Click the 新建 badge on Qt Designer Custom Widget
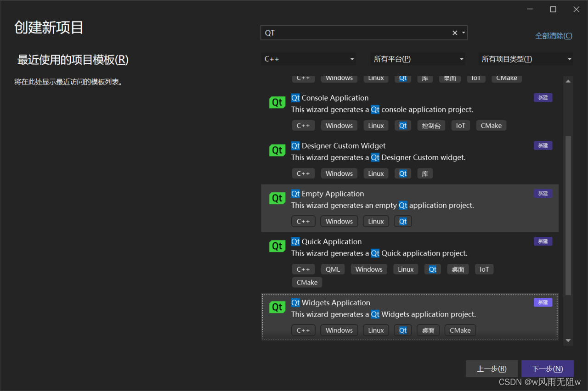 543,145
